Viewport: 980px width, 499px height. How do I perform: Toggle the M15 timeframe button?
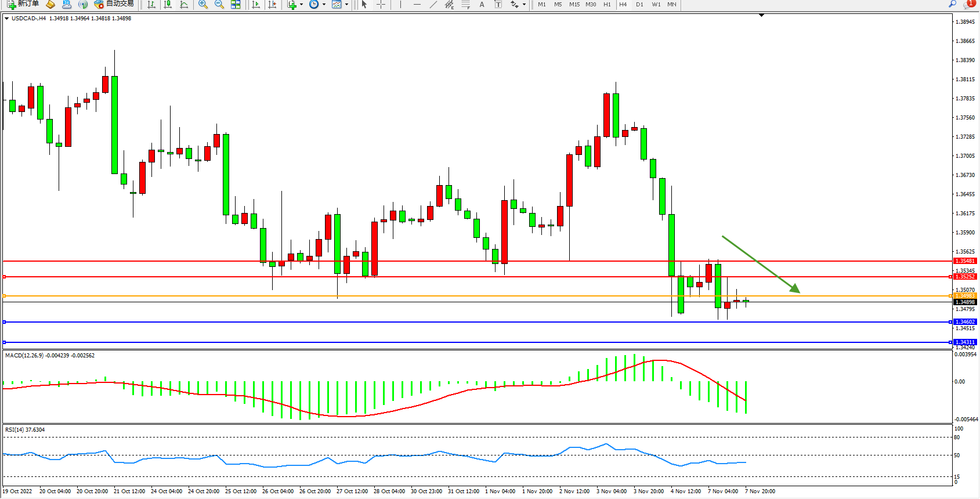pos(574,5)
